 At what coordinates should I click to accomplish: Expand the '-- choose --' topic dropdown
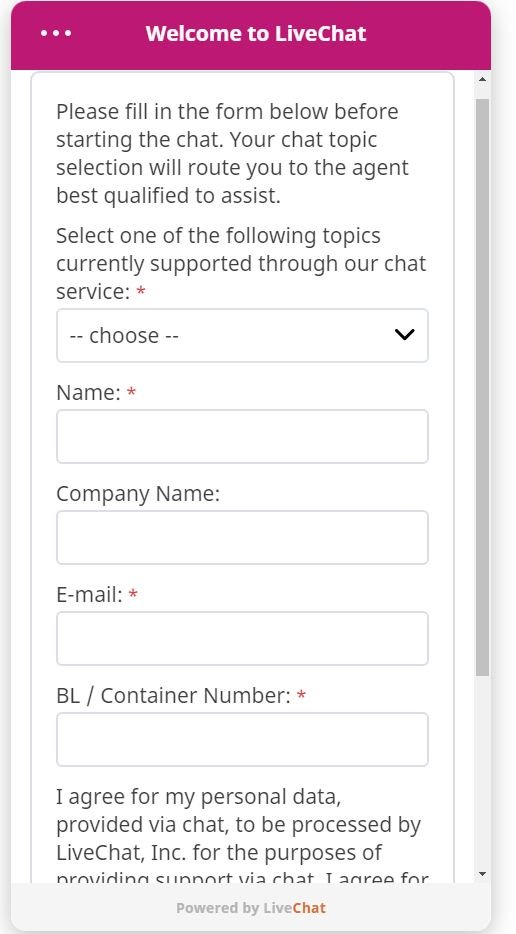coord(242,335)
